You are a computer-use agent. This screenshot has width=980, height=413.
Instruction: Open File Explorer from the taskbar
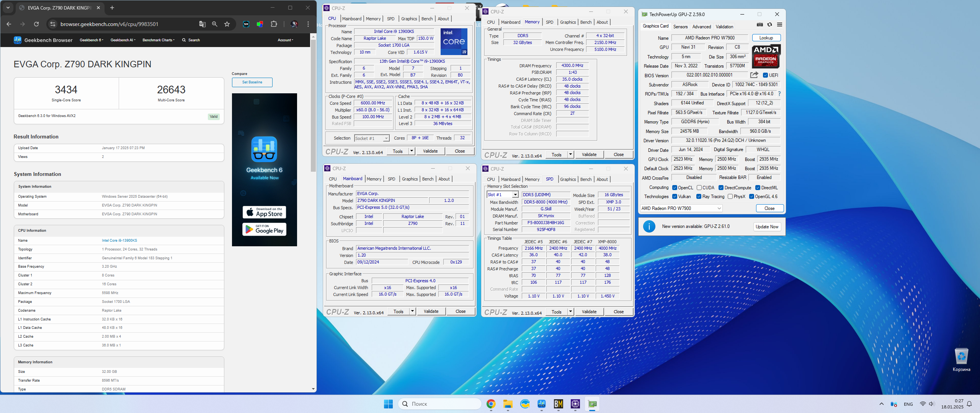tap(508, 404)
